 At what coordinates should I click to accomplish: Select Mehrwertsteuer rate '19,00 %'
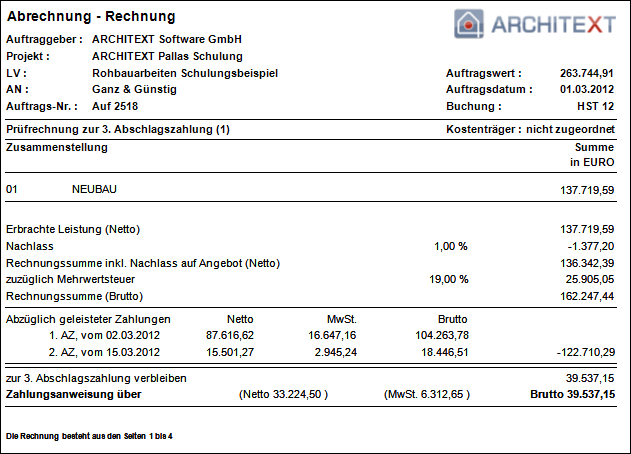point(449,279)
